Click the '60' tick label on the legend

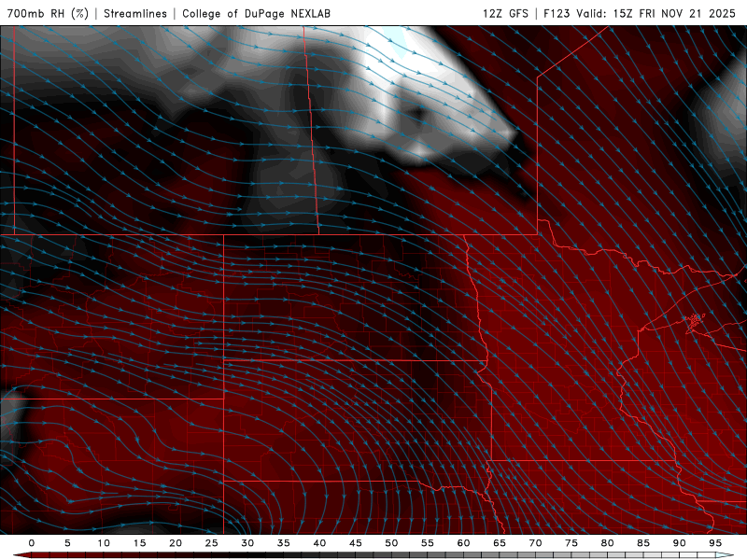[463, 543]
